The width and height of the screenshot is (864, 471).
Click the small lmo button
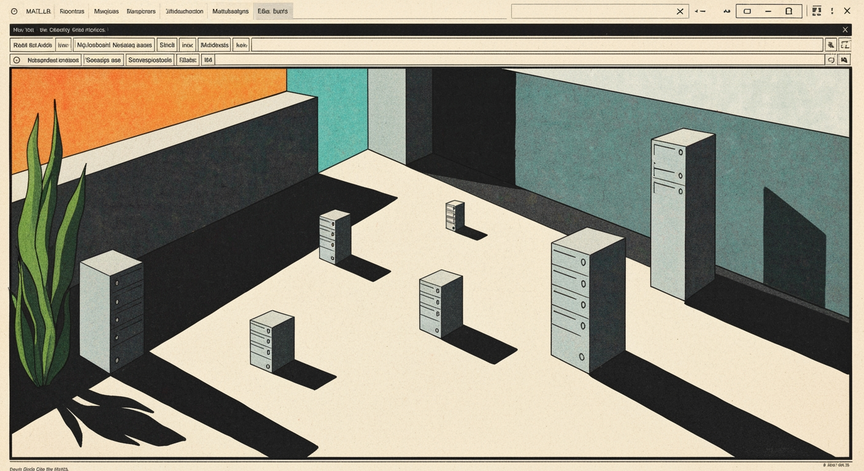(x=64, y=45)
